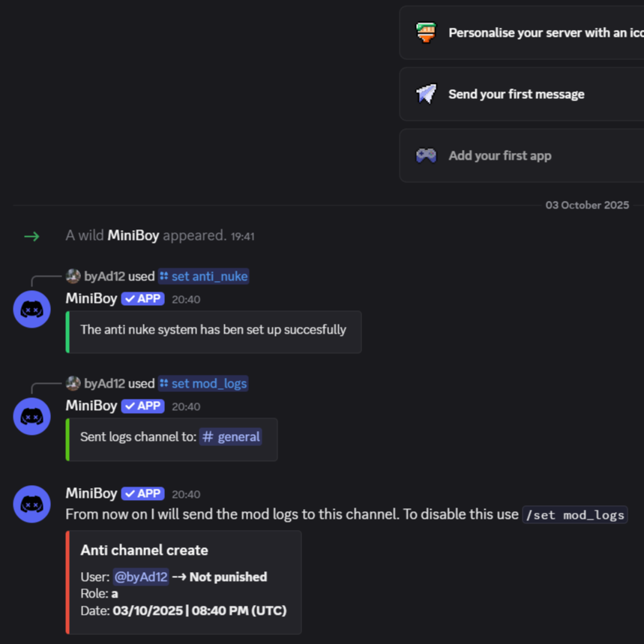Click the Anti channel create embed title

coord(144,550)
